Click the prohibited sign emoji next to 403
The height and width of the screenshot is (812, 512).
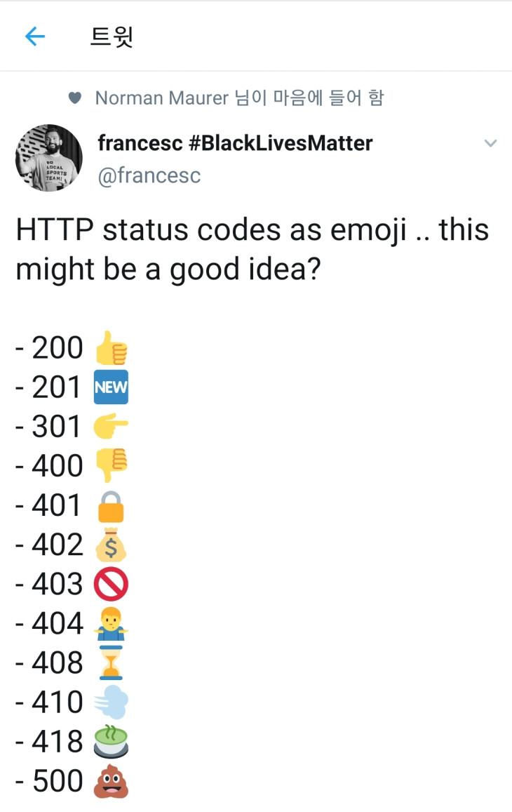pyautogui.click(x=111, y=583)
